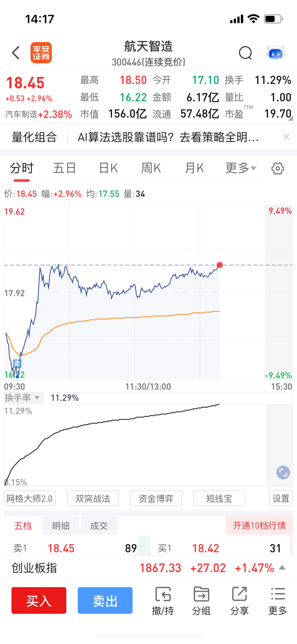Enable 网格大师2.0 indicator
The width and height of the screenshot is (297, 644).
click(x=30, y=498)
